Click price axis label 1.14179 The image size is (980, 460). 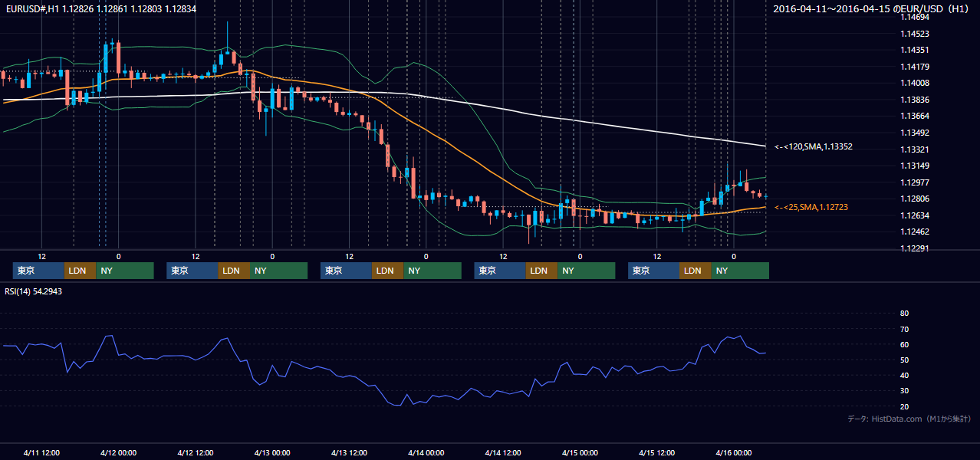pos(915,67)
